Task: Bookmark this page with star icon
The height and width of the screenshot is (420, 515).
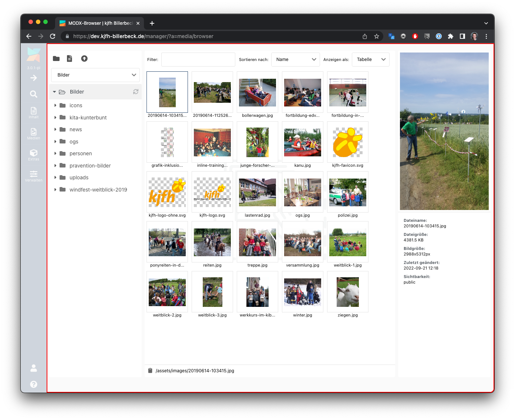Action: tap(377, 36)
